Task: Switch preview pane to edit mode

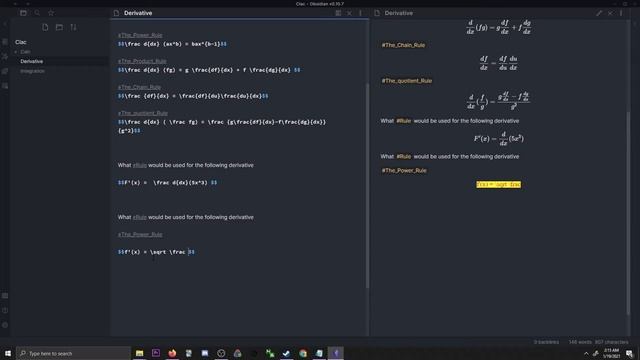Action: pyautogui.click(x=599, y=13)
